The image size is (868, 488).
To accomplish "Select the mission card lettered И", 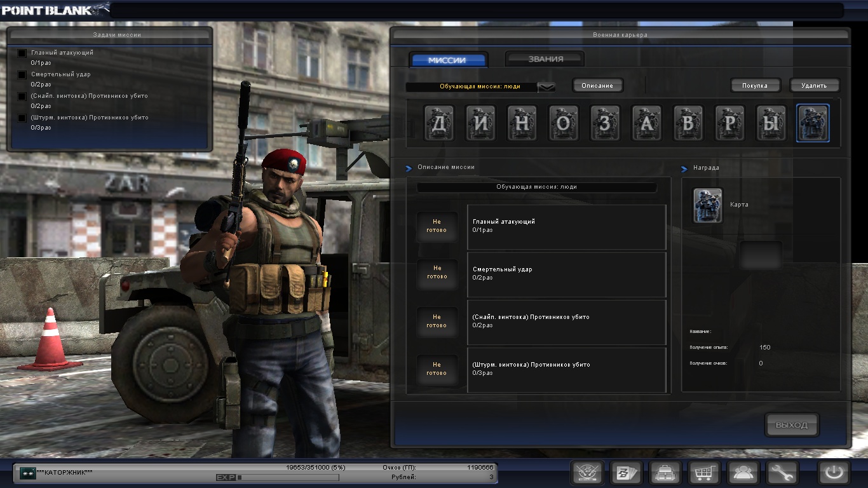I will tap(480, 123).
